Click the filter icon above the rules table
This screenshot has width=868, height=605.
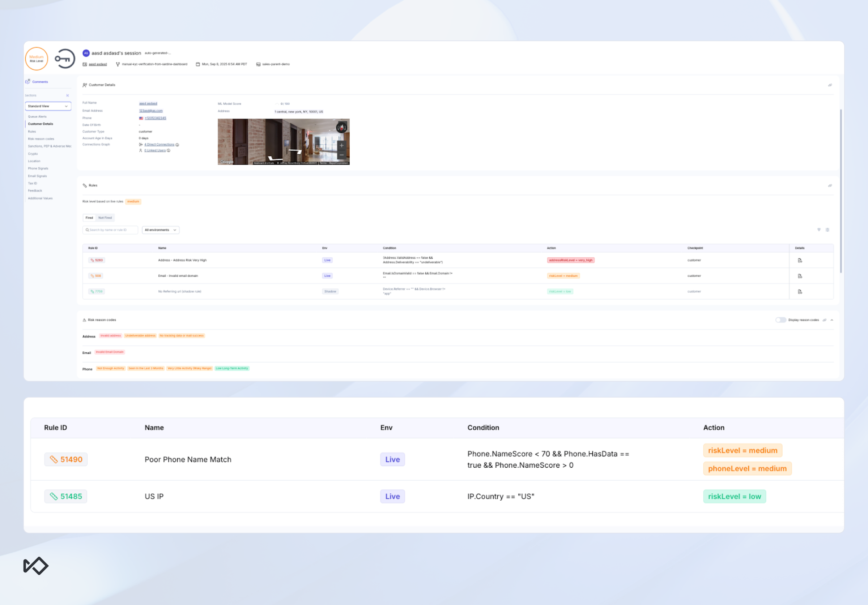(x=819, y=230)
